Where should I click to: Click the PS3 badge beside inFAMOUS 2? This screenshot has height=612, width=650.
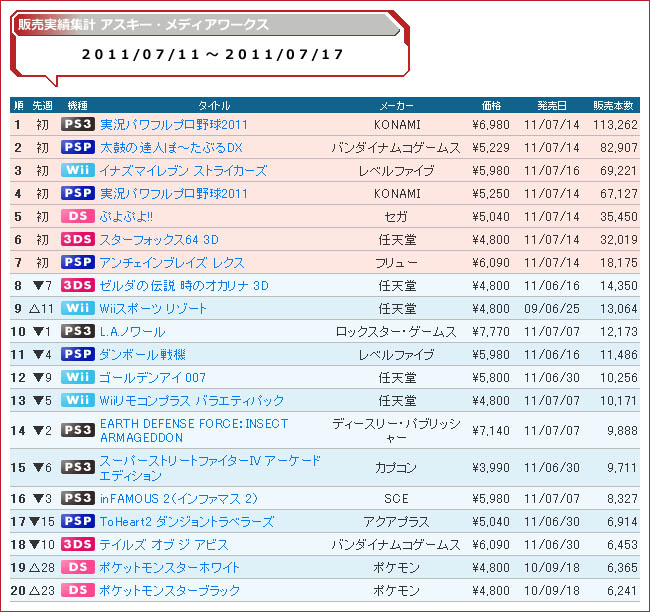point(78,498)
